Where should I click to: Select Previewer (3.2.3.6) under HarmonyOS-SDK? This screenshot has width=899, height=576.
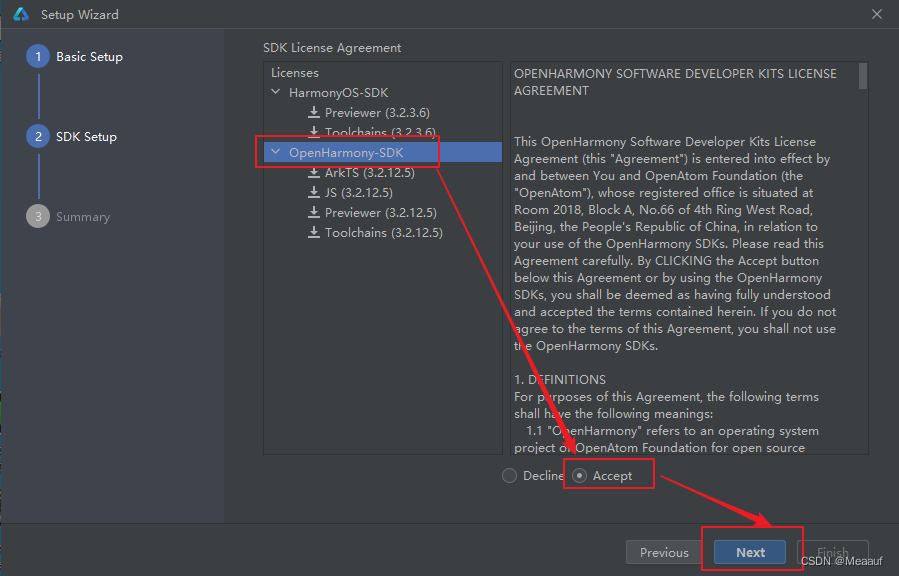tap(377, 112)
